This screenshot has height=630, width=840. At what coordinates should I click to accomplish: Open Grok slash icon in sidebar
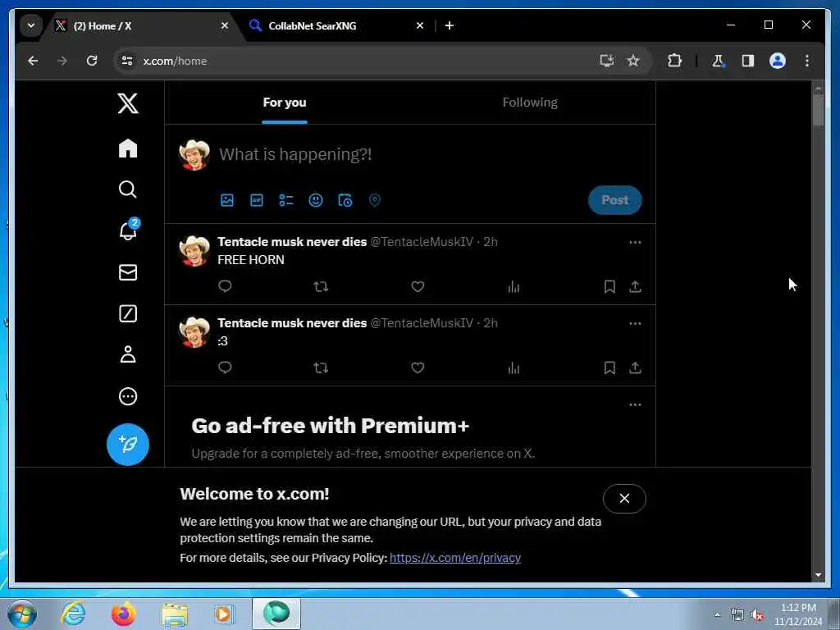[x=127, y=313]
